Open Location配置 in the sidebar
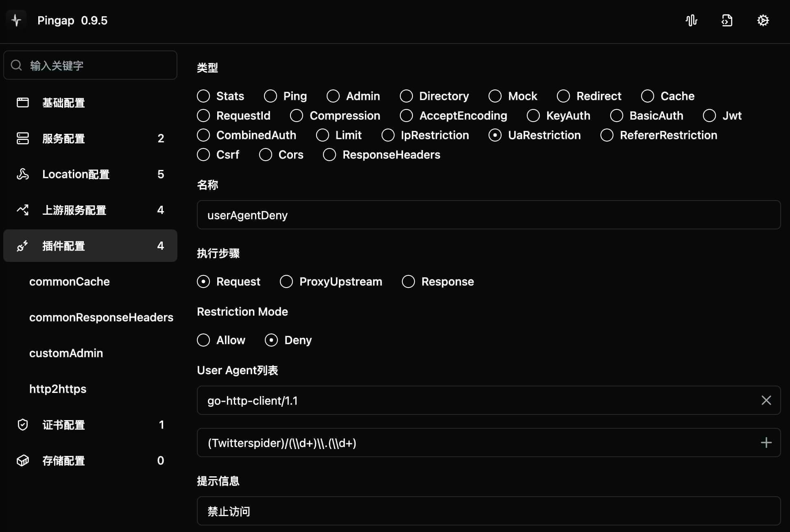Screen dimensions: 790x532 point(90,174)
